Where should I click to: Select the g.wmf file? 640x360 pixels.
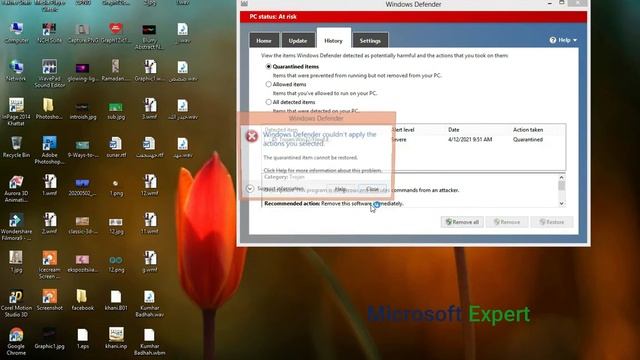tap(150, 262)
